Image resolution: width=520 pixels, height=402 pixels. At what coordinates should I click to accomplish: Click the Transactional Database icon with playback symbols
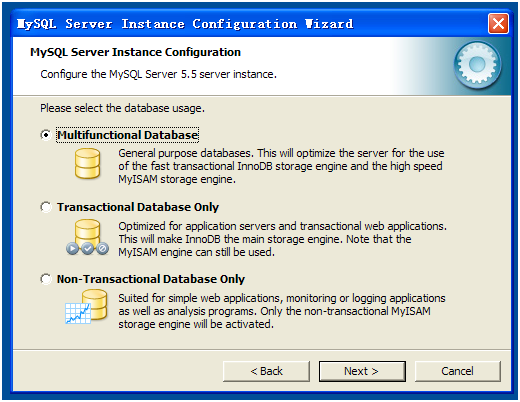(x=87, y=237)
